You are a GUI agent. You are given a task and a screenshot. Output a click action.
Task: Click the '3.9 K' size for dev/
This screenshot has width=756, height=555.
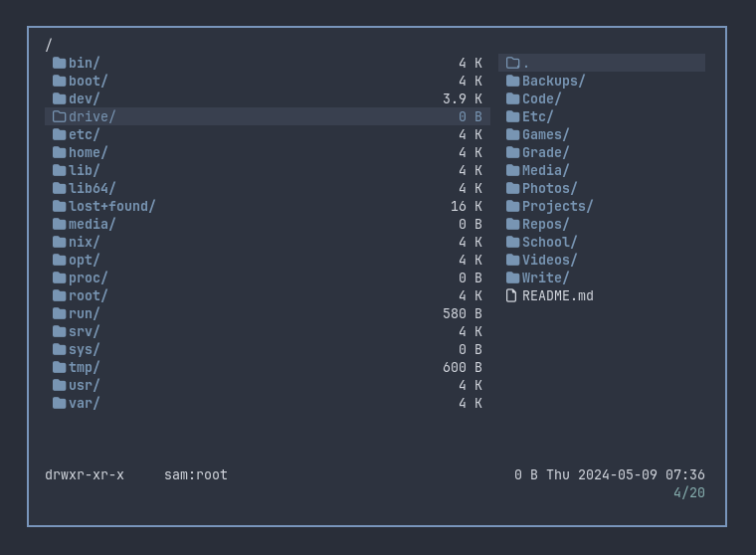tap(463, 98)
